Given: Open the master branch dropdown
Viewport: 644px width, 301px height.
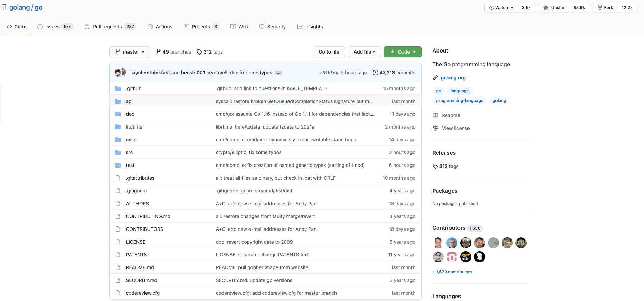Looking at the screenshot, I should tap(130, 52).
